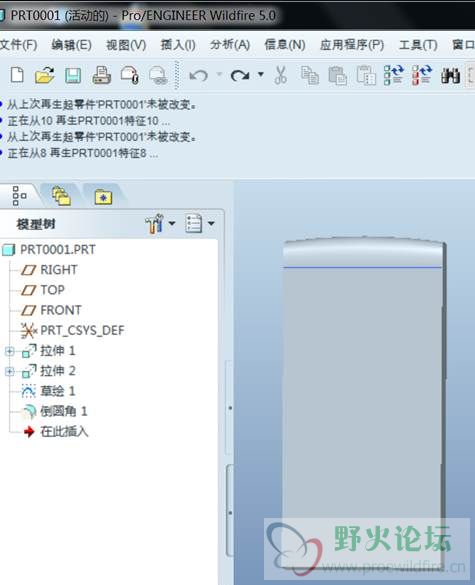Screen dimensions: 475x585
Task: Click the Redo arrow icon
Action: point(240,76)
